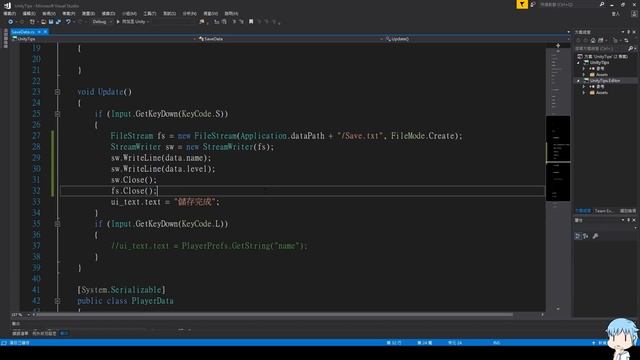Collapse the if KeyCode.L block
Image resolution: width=640 pixels, height=360 pixels.
pyautogui.click(x=57, y=224)
